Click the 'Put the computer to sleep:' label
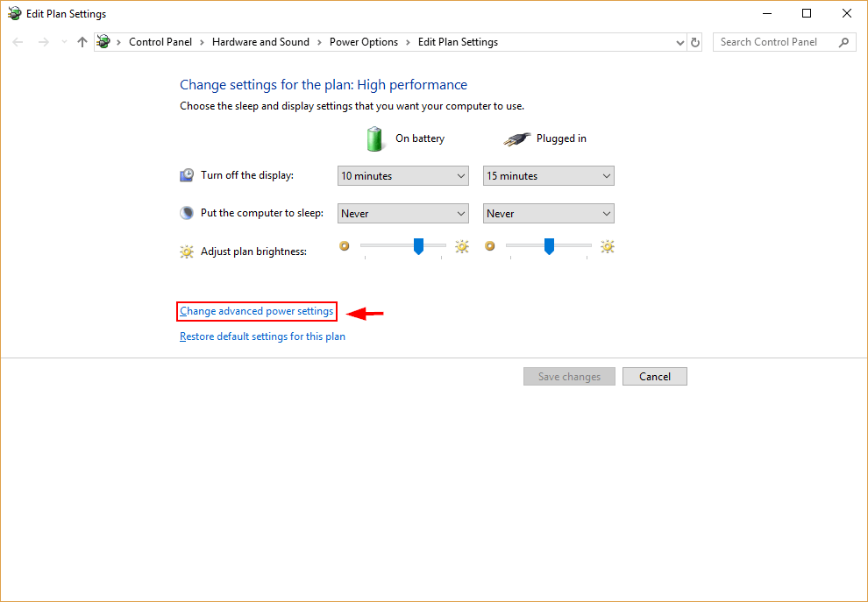The height and width of the screenshot is (602, 868). click(x=262, y=213)
